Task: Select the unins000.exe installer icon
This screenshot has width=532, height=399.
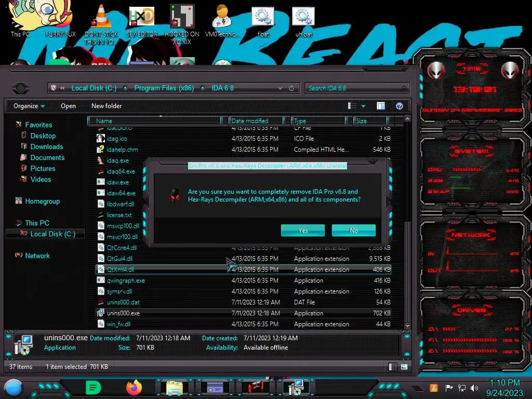Action: 100,313
